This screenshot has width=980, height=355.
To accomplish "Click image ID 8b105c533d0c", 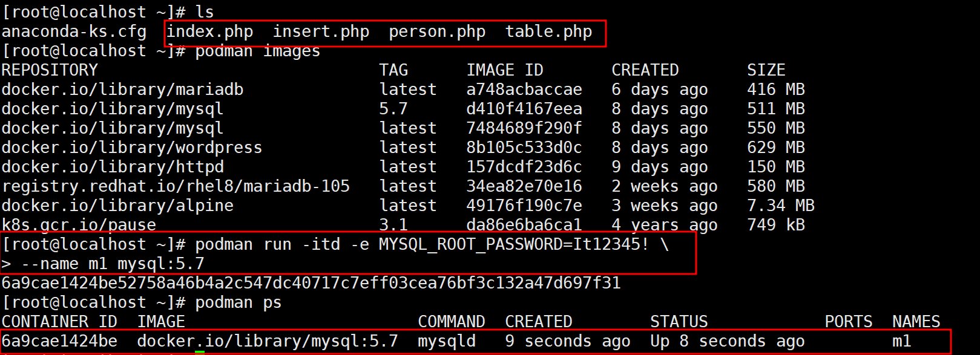I will [x=524, y=148].
